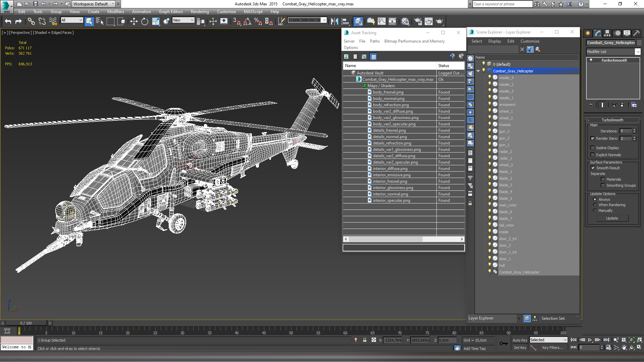Uncheck Render Iters checkbox
The image size is (644, 362).
click(592, 138)
